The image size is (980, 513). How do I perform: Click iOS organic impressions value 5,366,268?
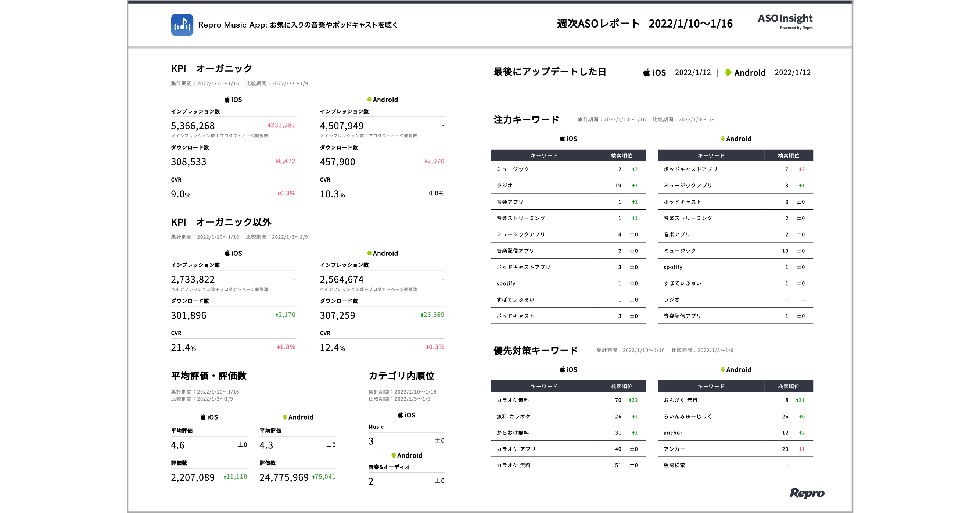(193, 126)
